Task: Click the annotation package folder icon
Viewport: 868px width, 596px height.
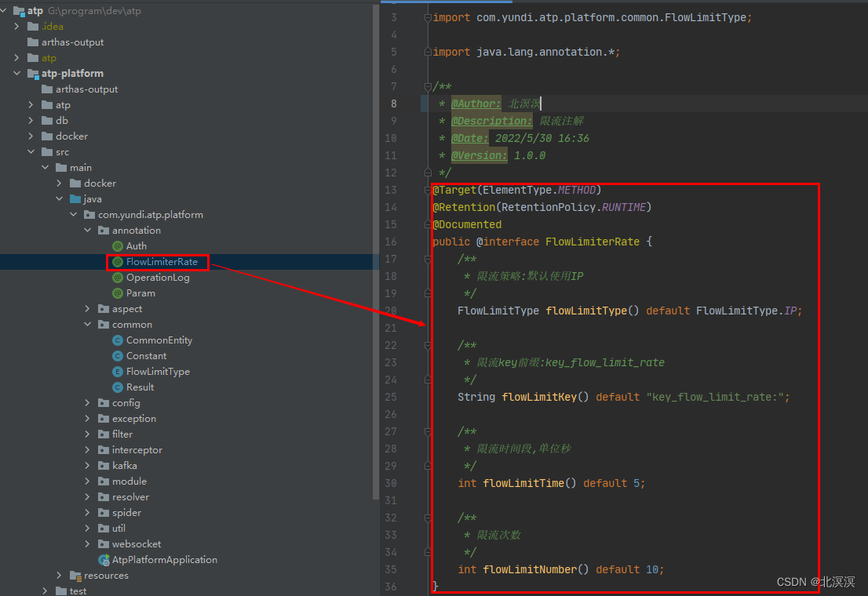Action: [104, 231]
